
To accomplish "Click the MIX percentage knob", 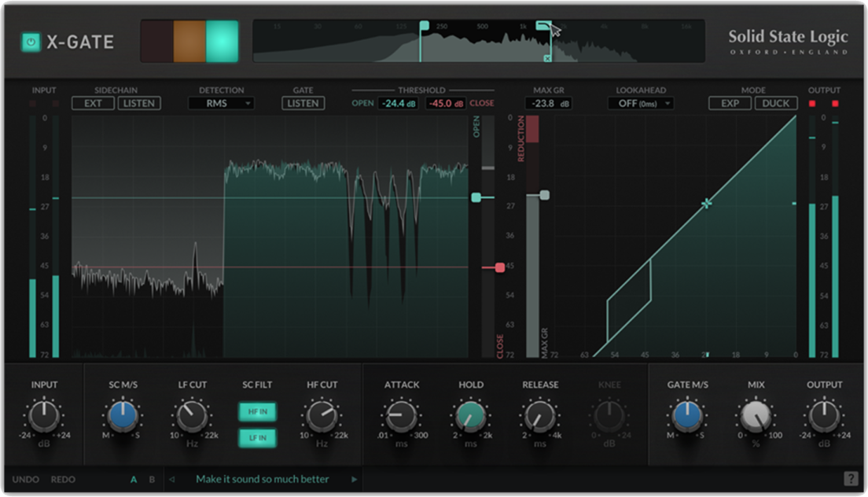I will 756,415.
